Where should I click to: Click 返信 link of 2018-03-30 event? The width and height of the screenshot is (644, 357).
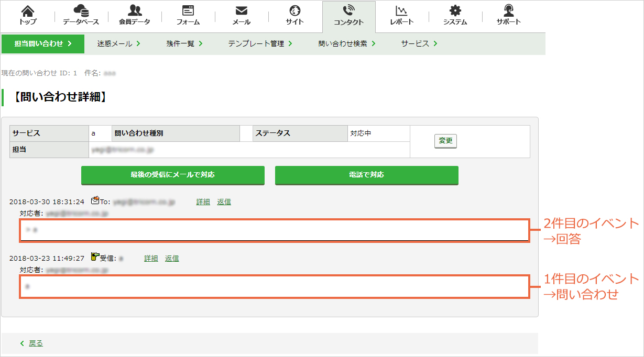224,202
